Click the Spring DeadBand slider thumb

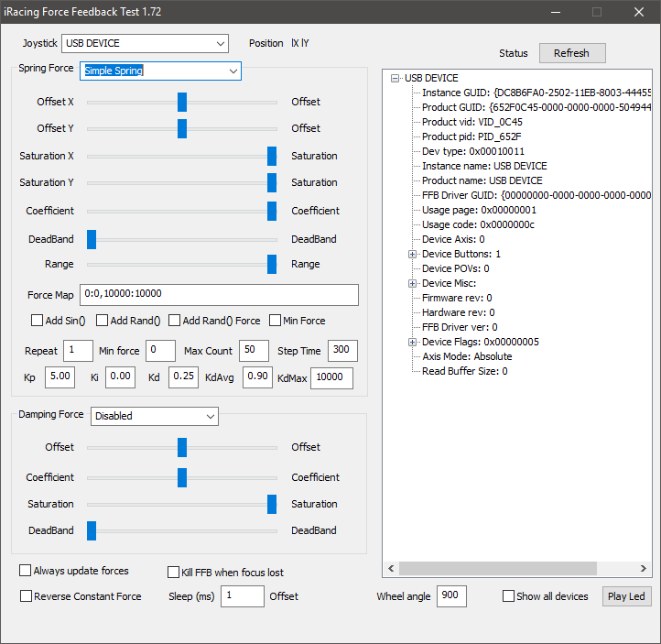click(92, 239)
